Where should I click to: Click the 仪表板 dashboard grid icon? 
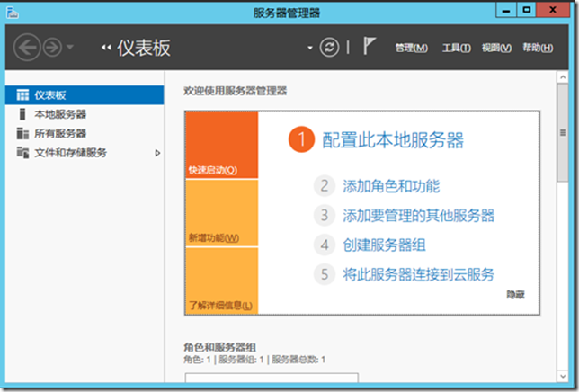click(22, 95)
